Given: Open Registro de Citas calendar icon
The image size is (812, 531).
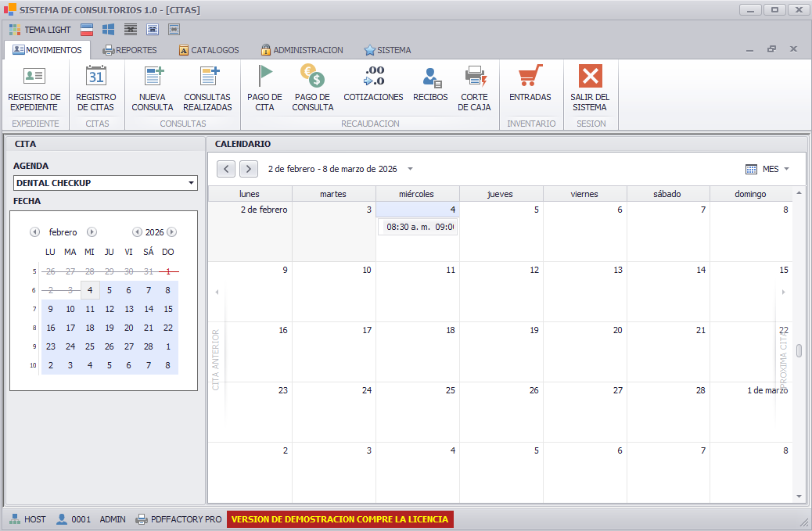Looking at the screenshot, I should point(96,77).
